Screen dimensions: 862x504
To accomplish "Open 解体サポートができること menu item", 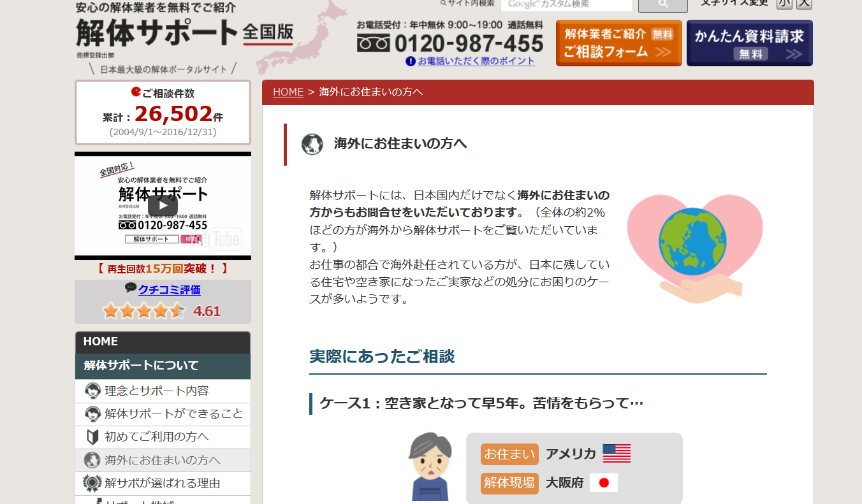I will click(163, 414).
